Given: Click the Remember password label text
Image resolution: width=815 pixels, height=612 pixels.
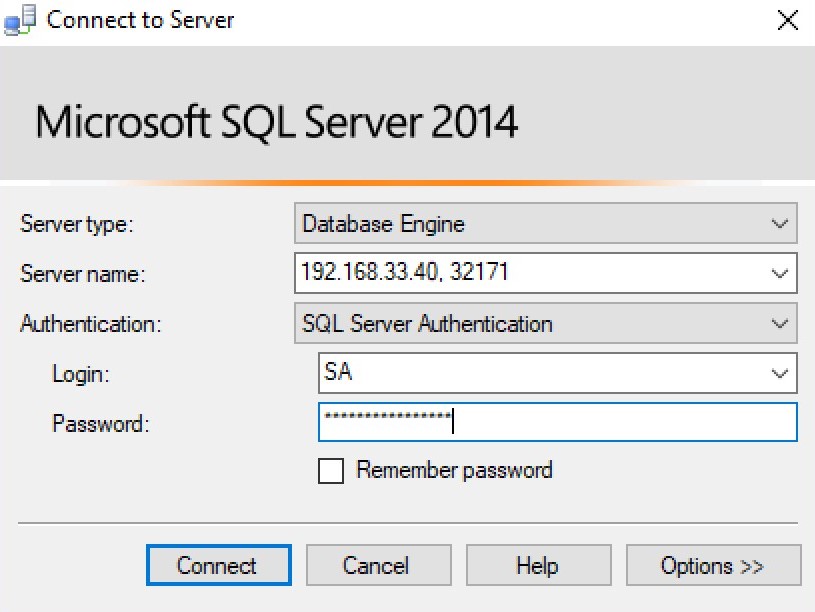Looking at the screenshot, I should point(454,471).
